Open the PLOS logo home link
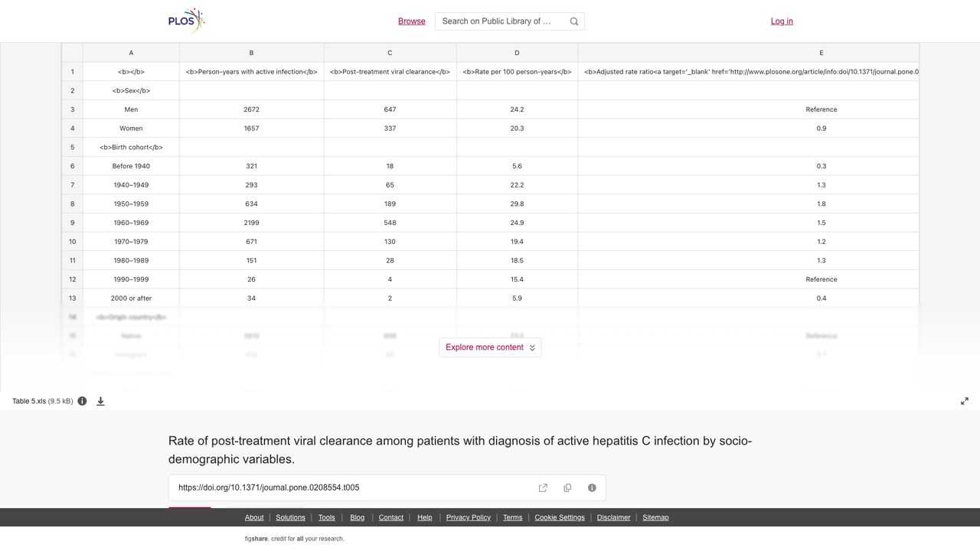Image resolution: width=980 pixels, height=551 pixels. [187, 21]
